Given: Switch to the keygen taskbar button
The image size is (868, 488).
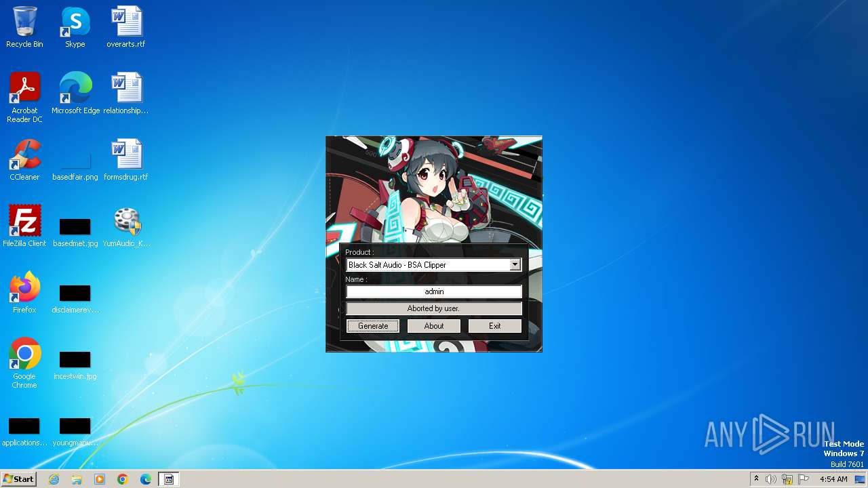Looking at the screenshot, I should pyautogui.click(x=169, y=479).
